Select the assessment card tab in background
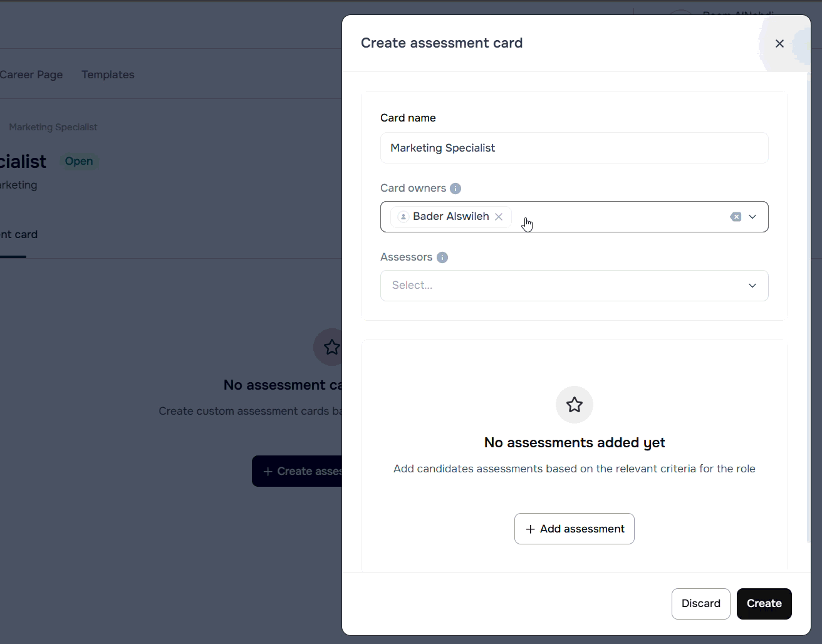This screenshot has width=822, height=644. click(19, 234)
